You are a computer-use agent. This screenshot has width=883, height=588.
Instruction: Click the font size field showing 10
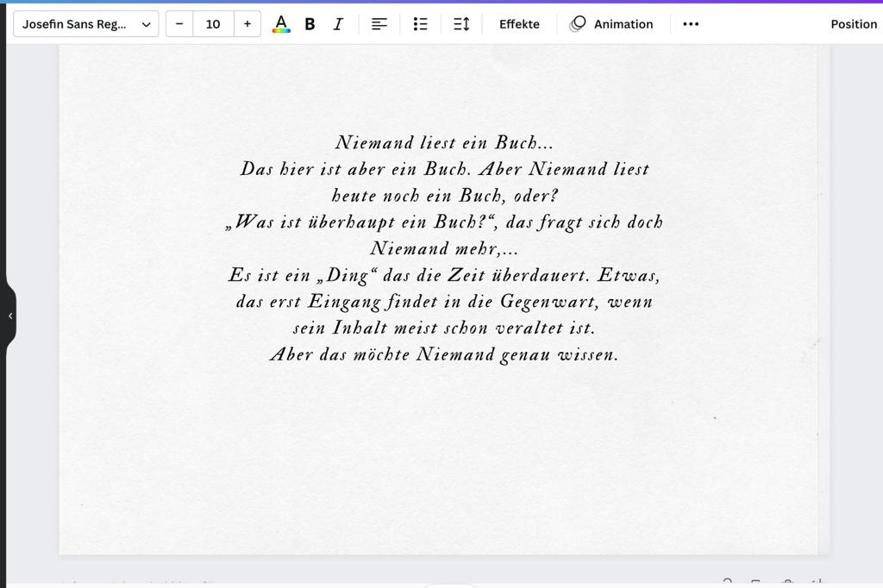tap(214, 24)
